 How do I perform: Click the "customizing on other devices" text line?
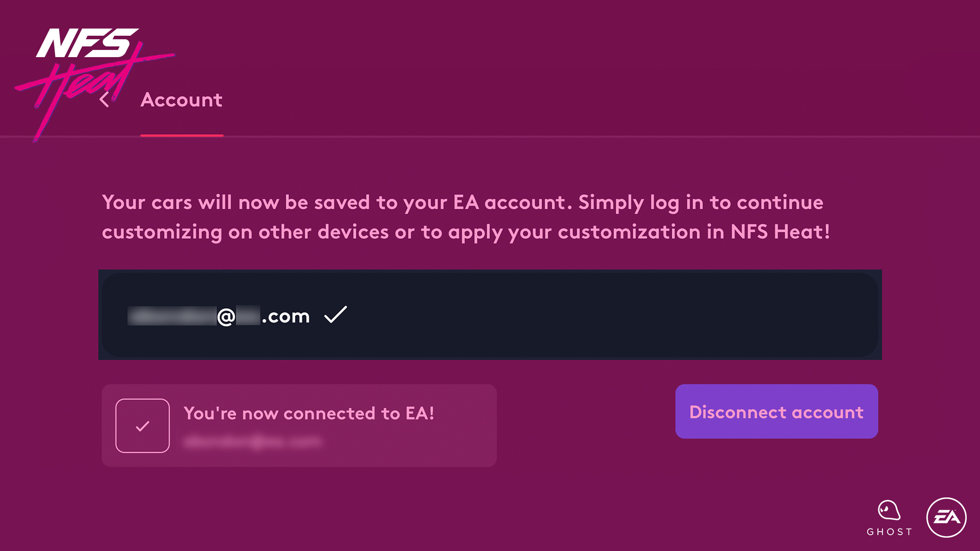point(465,232)
